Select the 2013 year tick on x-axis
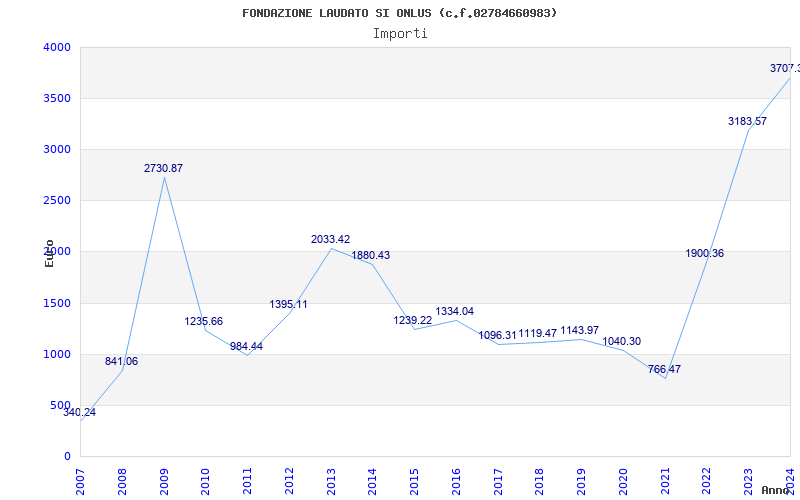800x500 pixels. [331, 478]
